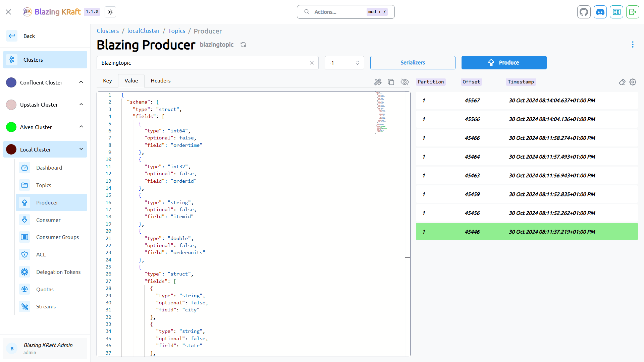Image resolution: width=644 pixels, height=362 pixels.
Task: Click the Local Cluster dark red dot
Action: pos(11,149)
